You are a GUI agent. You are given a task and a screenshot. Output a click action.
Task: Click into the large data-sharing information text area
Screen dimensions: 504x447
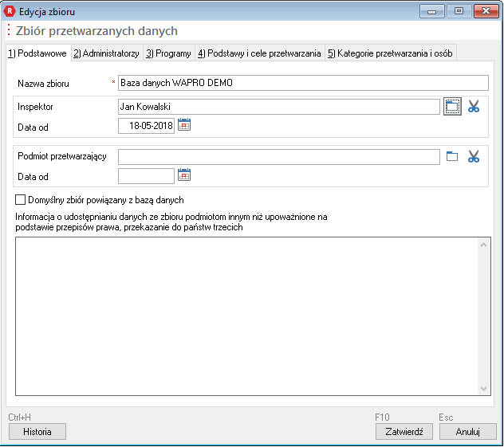pos(246,316)
